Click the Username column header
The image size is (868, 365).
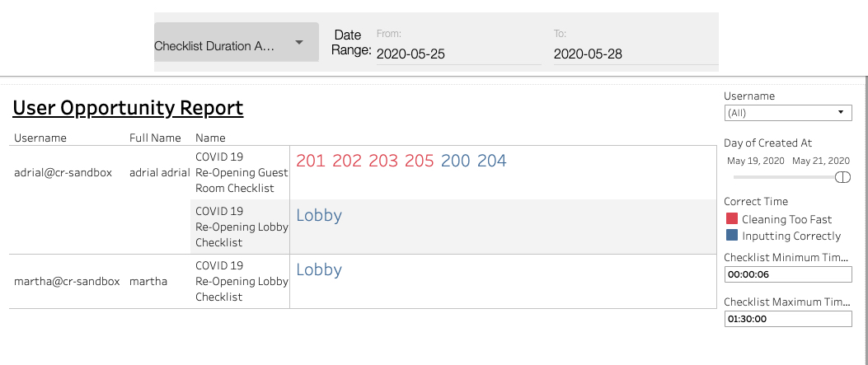[x=40, y=138]
